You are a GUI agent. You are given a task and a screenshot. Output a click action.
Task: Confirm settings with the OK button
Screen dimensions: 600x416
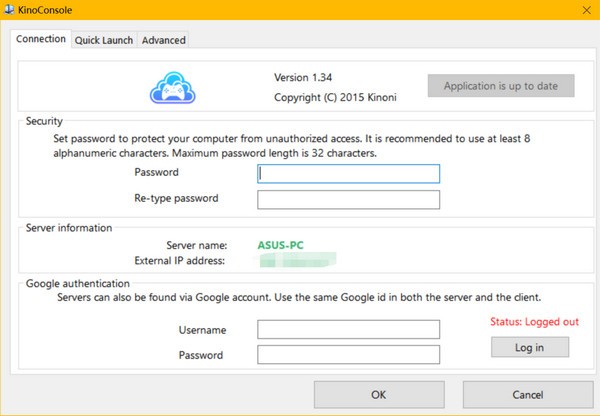click(x=378, y=395)
